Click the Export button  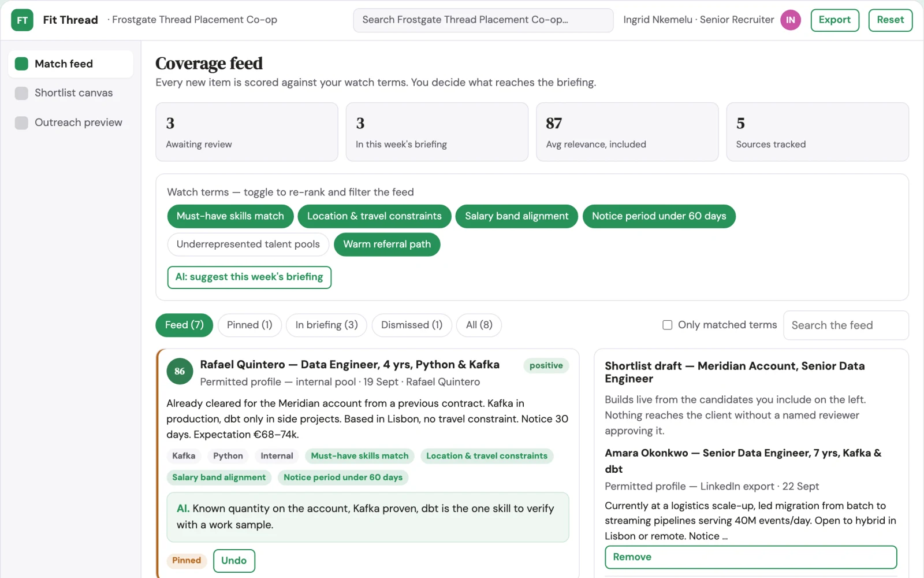(x=834, y=20)
